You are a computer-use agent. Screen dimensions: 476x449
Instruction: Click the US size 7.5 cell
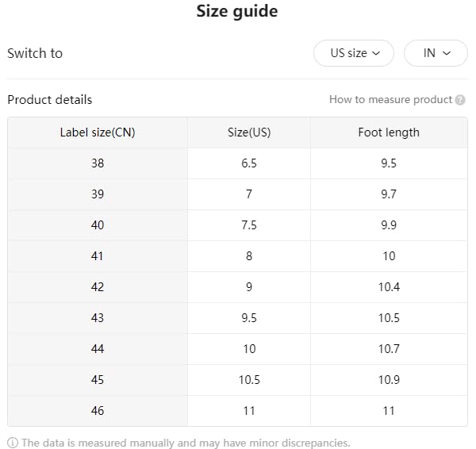(249, 225)
